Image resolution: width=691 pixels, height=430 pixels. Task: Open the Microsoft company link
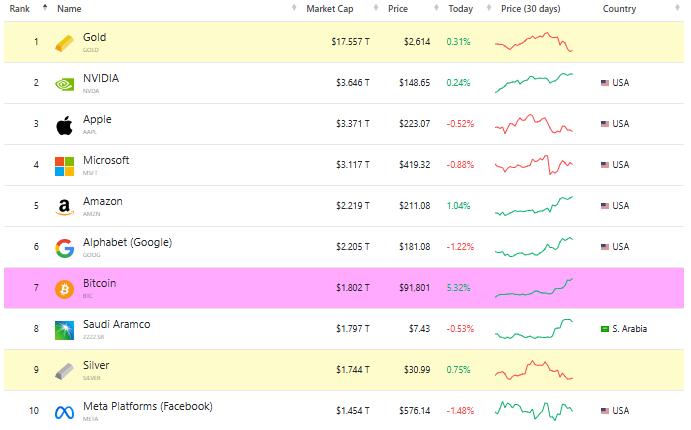(106, 160)
